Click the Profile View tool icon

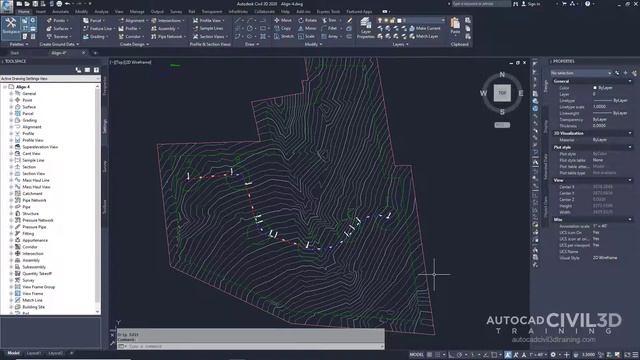[x=195, y=20]
